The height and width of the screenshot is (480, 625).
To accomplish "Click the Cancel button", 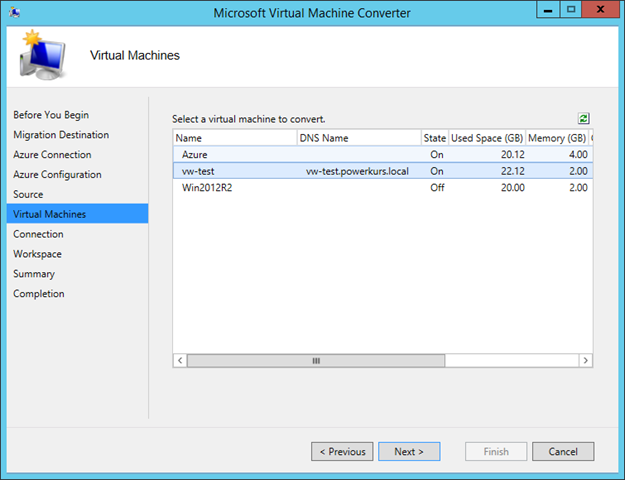I will click(x=563, y=451).
